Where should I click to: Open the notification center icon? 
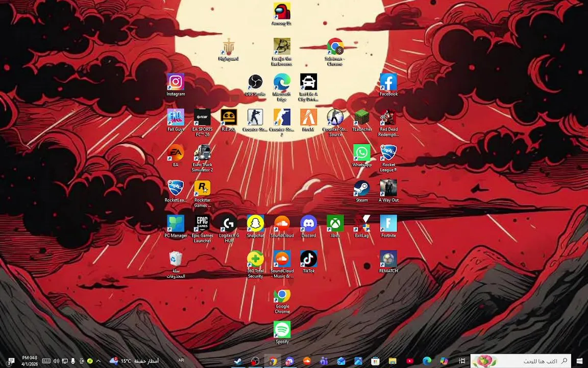click(10, 361)
